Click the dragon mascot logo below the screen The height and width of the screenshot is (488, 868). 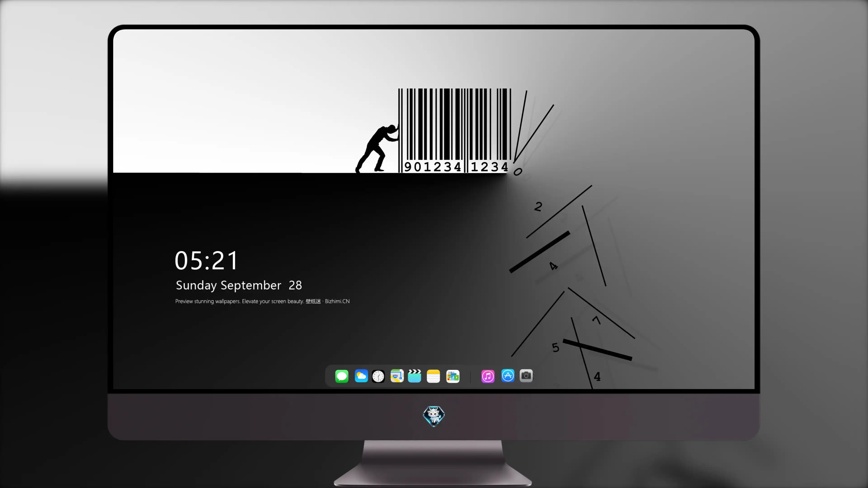(434, 416)
